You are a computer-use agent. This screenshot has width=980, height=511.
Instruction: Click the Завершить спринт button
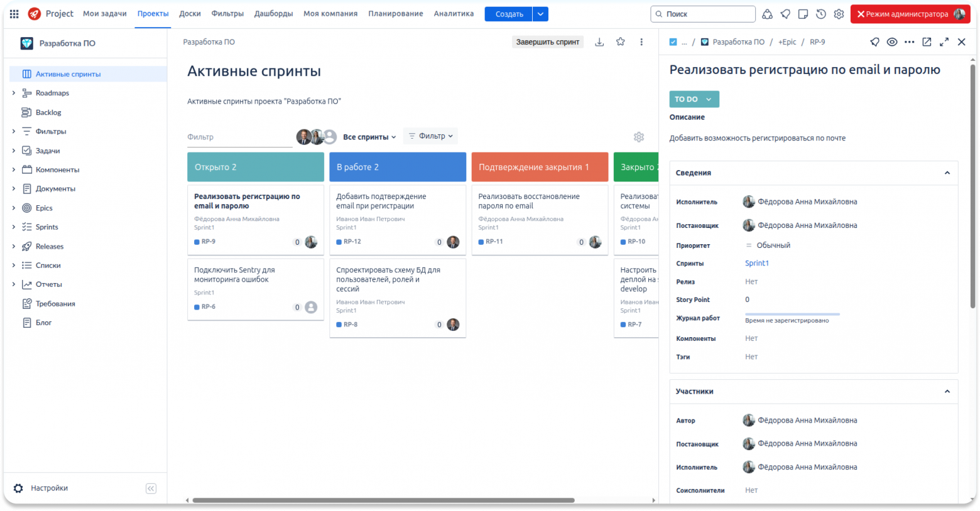point(548,42)
